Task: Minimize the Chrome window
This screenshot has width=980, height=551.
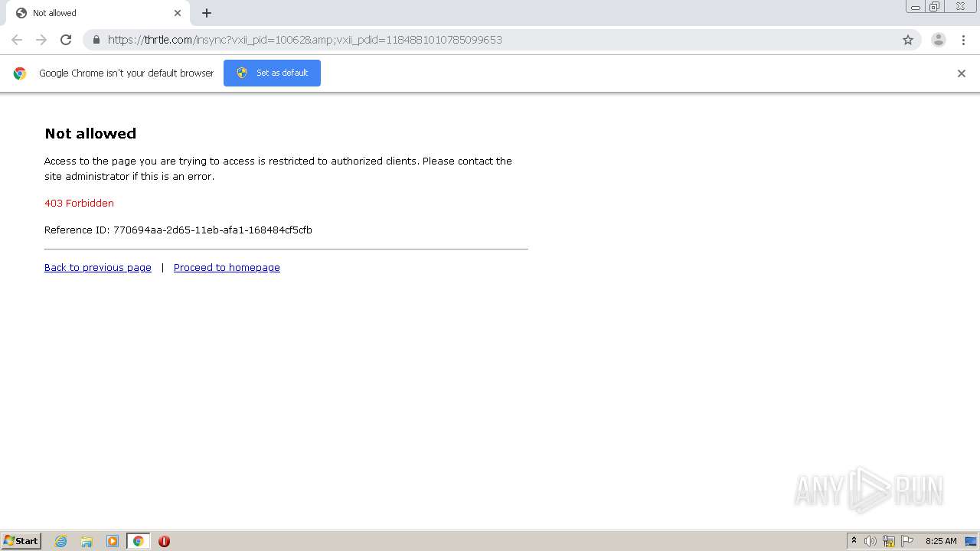Action: click(x=916, y=7)
